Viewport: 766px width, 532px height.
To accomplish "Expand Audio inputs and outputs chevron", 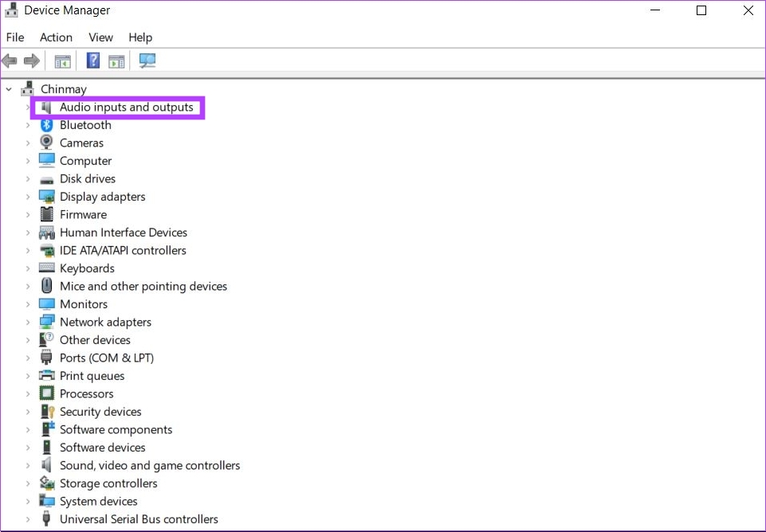I will point(28,107).
